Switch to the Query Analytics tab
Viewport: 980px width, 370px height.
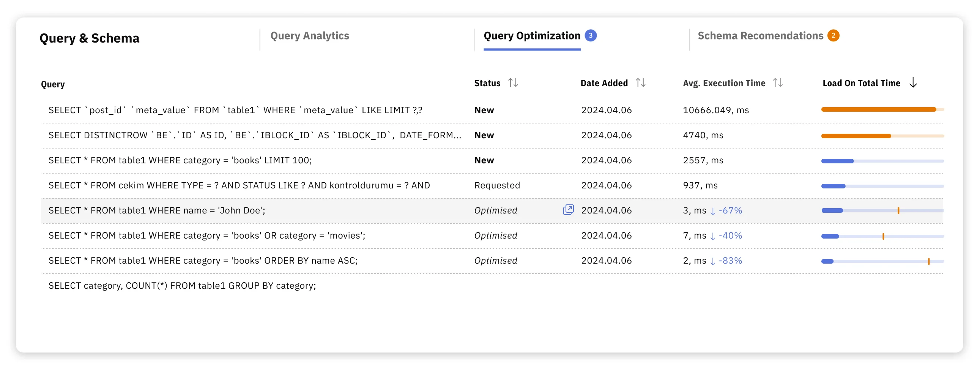tap(310, 36)
